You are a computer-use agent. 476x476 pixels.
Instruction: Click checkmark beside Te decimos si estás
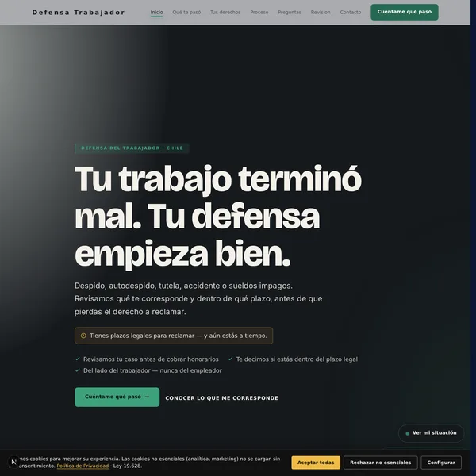pos(230,359)
